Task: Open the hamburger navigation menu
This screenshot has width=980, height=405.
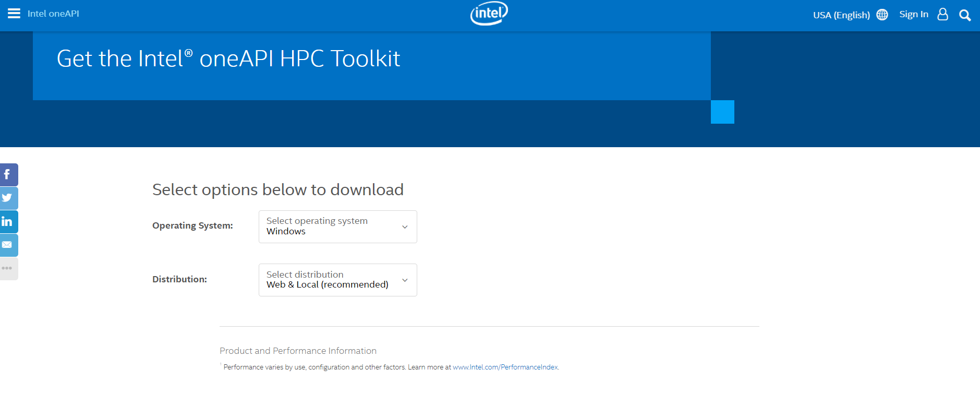Action: [14, 14]
